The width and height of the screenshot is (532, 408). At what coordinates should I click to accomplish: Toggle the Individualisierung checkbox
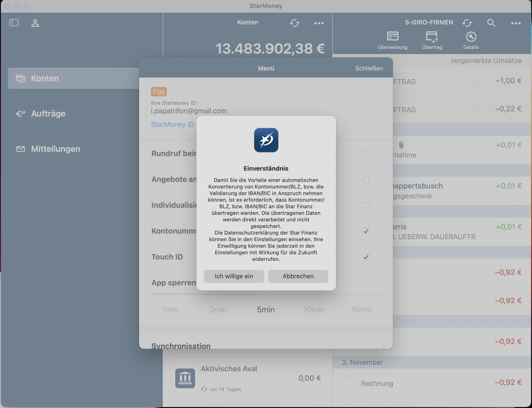pyautogui.click(x=366, y=205)
